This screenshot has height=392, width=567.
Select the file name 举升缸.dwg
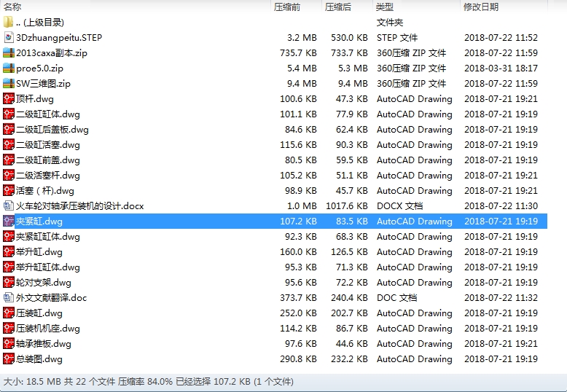click(39, 252)
